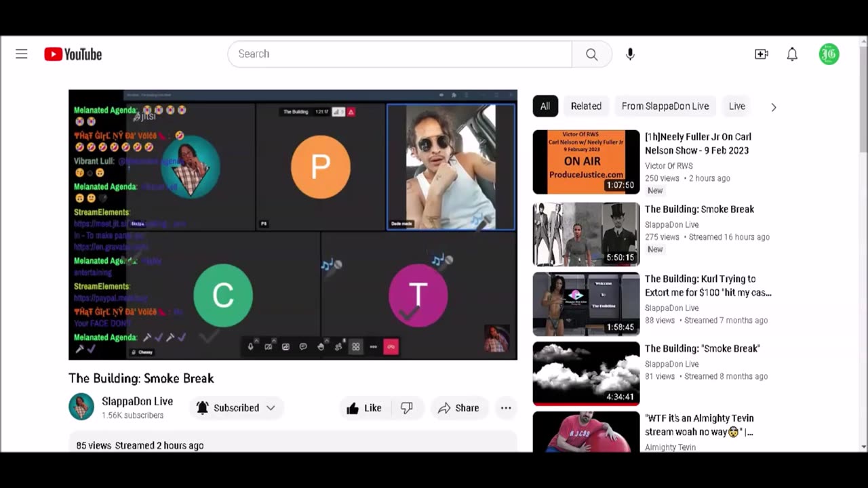Start screen sharing in the Jitsi toolbar
This screenshot has height=488, width=868.
[285, 347]
